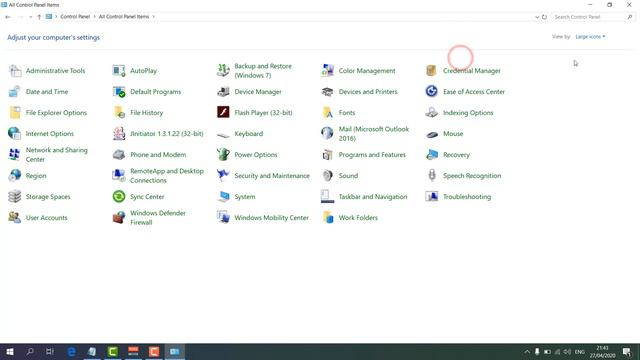This screenshot has height=360, width=640.
Task: Open the File Explorer Options icon
Action: click(x=15, y=113)
